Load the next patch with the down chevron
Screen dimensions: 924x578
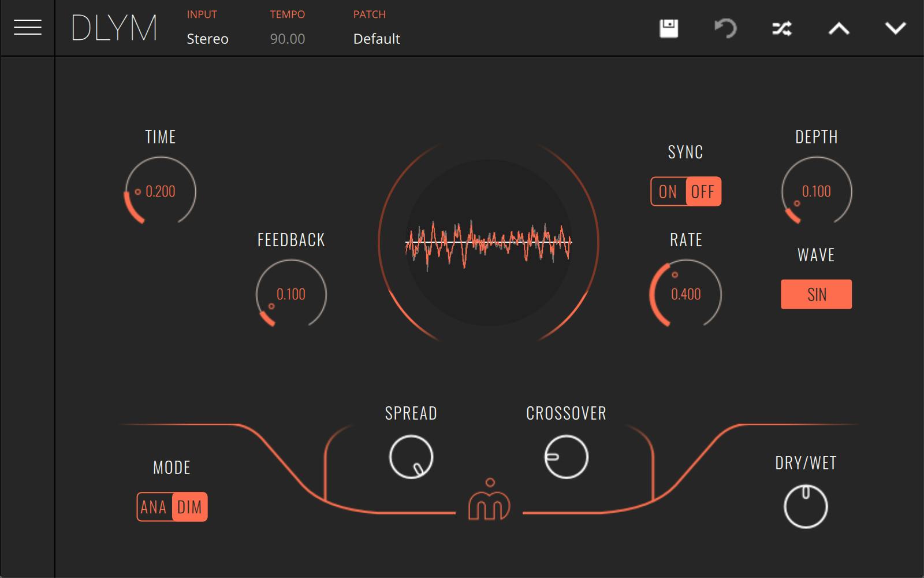[896, 28]
